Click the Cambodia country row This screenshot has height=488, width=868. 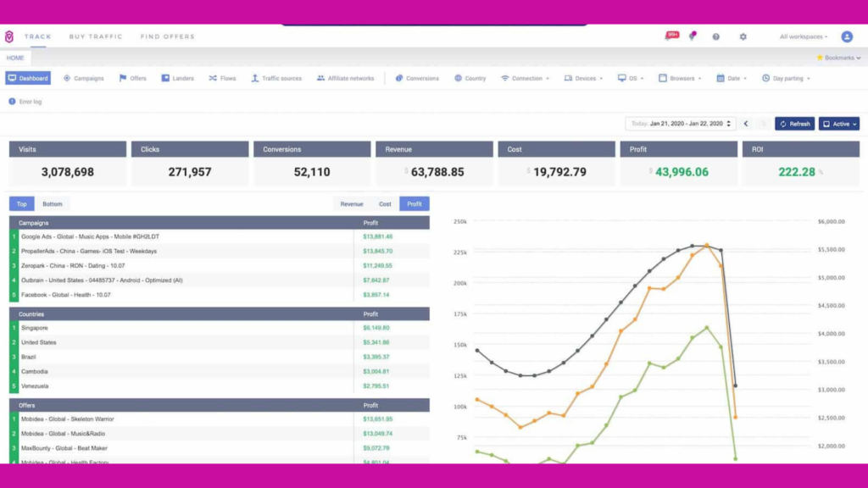pyautogui.click(x=220, y=372)
